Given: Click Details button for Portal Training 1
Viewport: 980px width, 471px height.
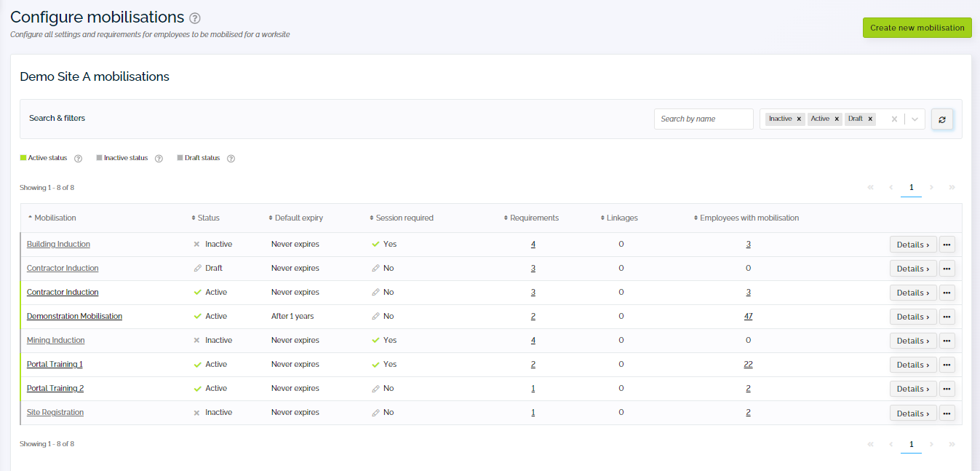Looking at the screenshot, I should tap(913, 365).
